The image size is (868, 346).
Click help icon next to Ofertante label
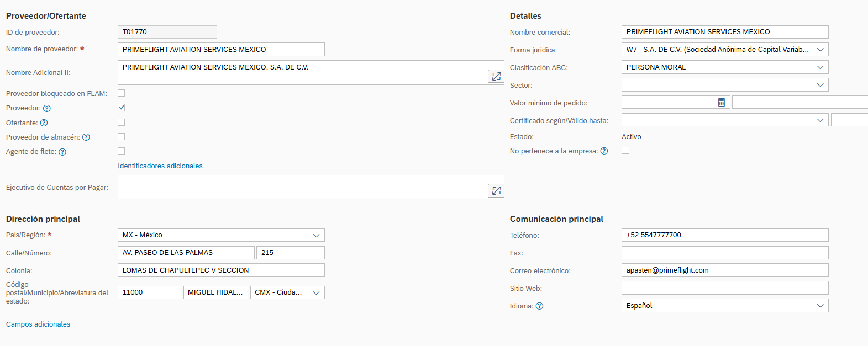[x=44, y=123]
